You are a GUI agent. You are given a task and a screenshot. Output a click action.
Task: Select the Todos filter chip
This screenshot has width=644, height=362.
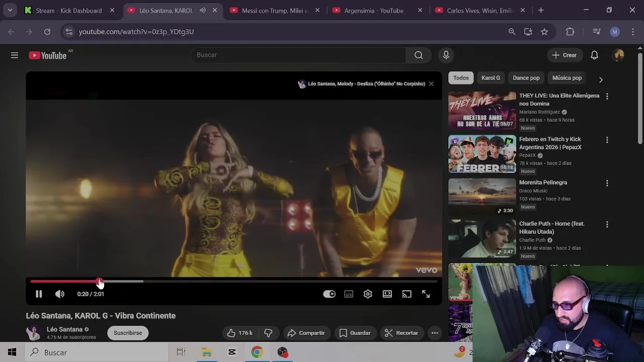click(x=461, y=78)
